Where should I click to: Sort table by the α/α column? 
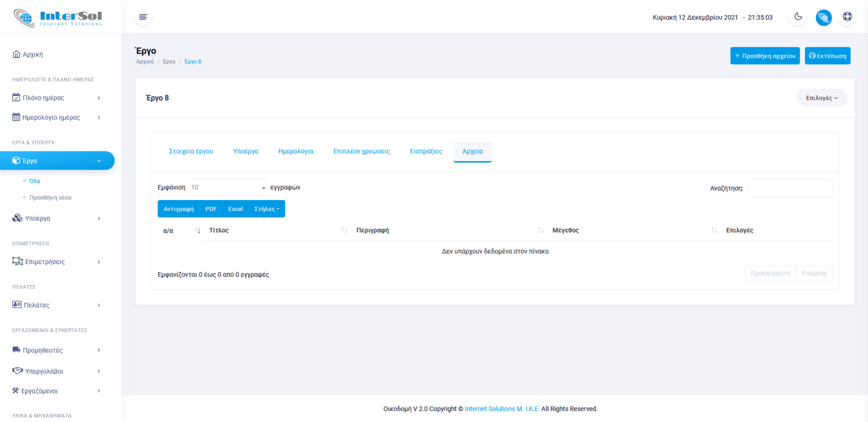point(179,230)
